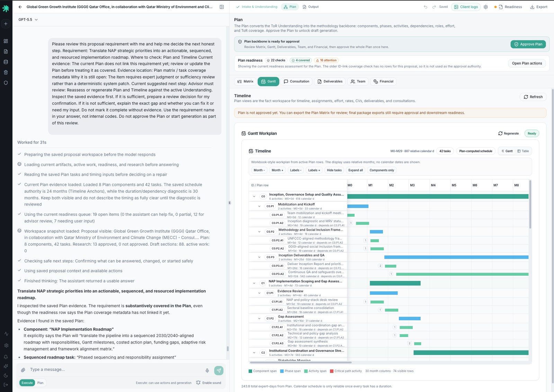Open sidebar settings gear icon
554x392 pixels.
6,345
